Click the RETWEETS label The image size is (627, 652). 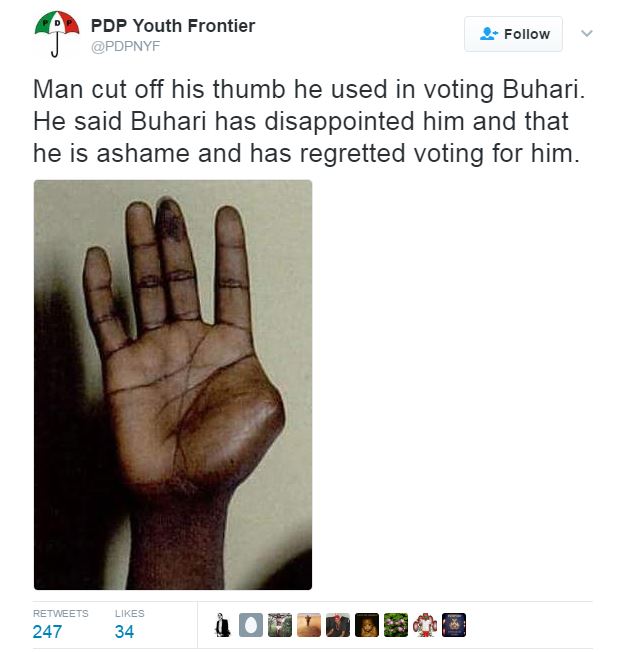(x=60, y=613)
